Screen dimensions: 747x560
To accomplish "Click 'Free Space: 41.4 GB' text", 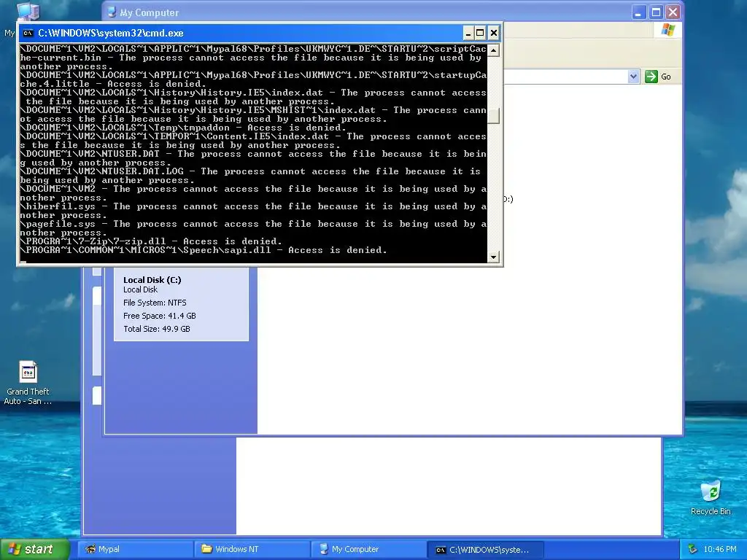I will click(x=160, y=316).
